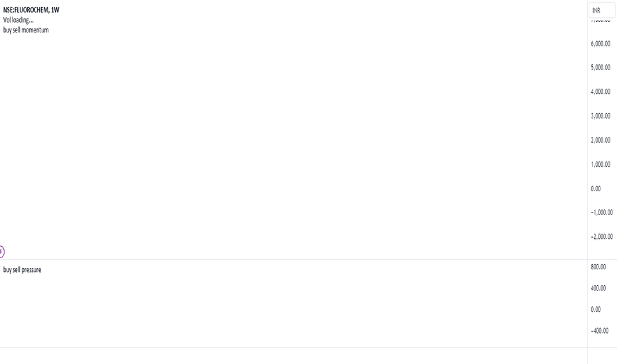Click the 5,000.00 price scale label
617x364 pixels.
coord(600,68)
